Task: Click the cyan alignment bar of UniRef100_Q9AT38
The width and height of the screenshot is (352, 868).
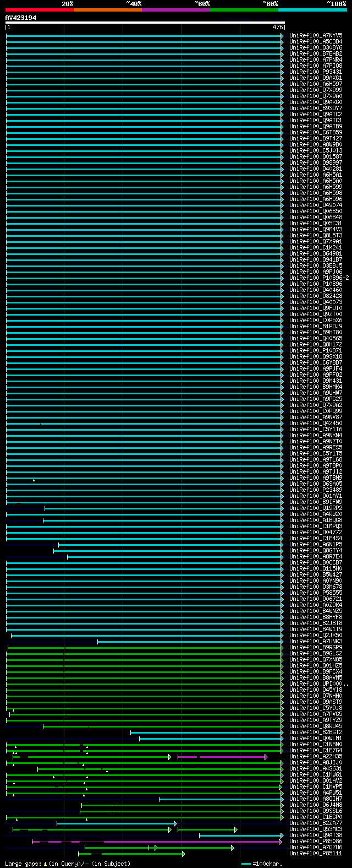Action: pos(242,836)
